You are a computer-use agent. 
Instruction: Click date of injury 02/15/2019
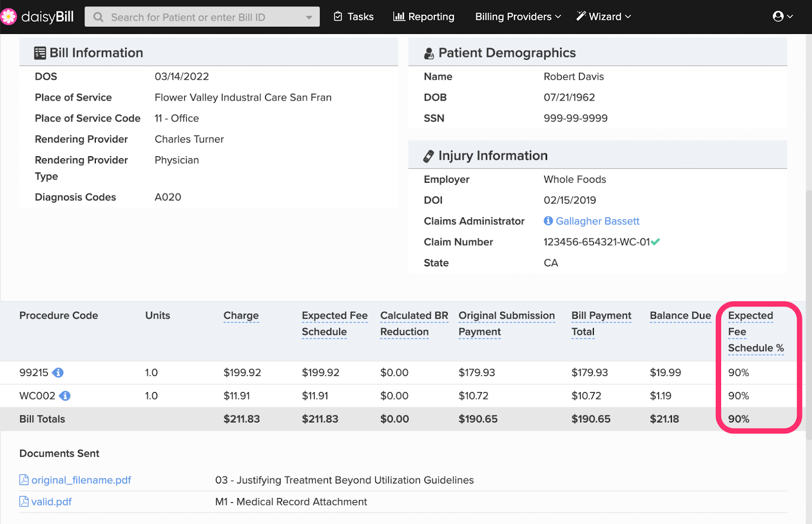point(569,200)
